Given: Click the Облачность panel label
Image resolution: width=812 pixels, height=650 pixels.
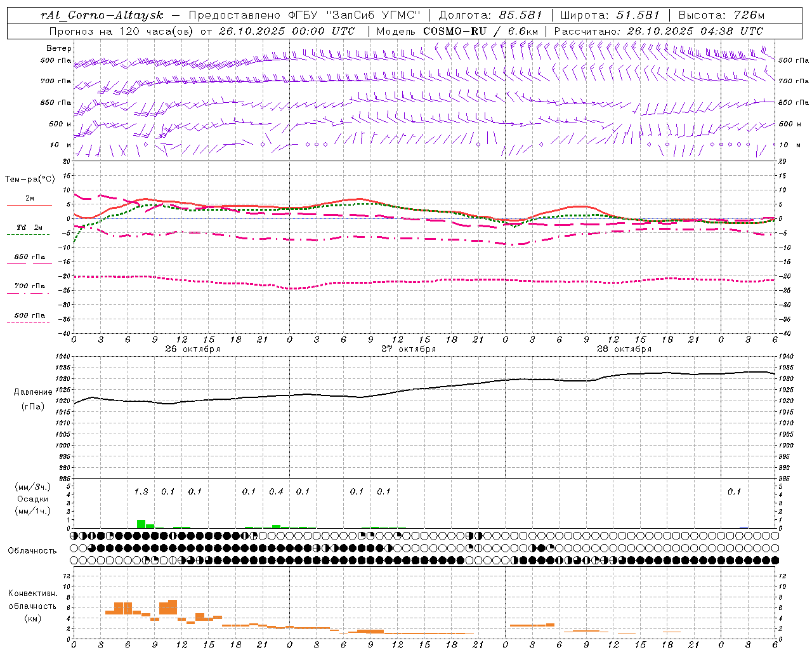Looking at the screenshot, I should point(32,550).
